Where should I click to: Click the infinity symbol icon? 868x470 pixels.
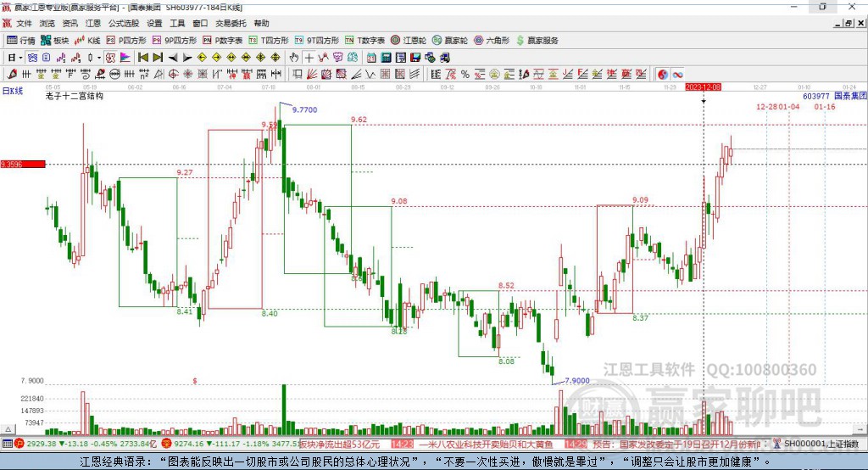click(677, 75)
